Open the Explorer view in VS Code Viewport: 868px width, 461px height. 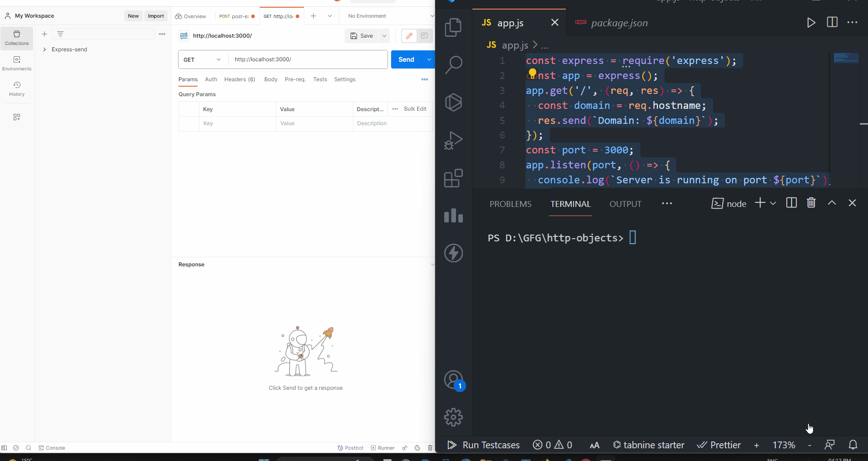click(453, 27)
